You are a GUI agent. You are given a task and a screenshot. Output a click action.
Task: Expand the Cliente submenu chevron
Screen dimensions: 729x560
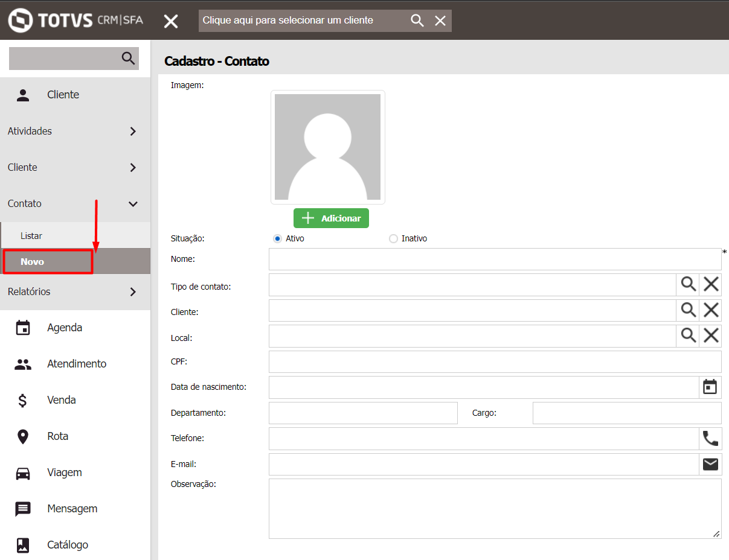pos(133,168)
